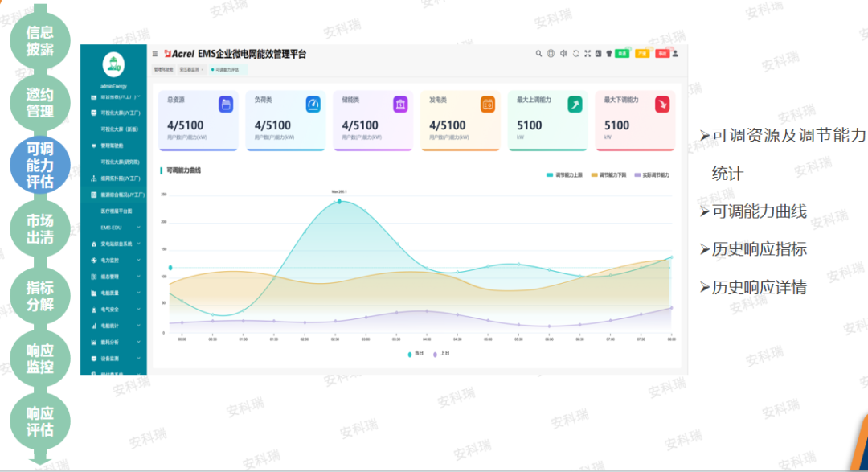Select the active 可调能力评估 tab
The width and height of the screenshot is (868, 472).
point(227,70)
